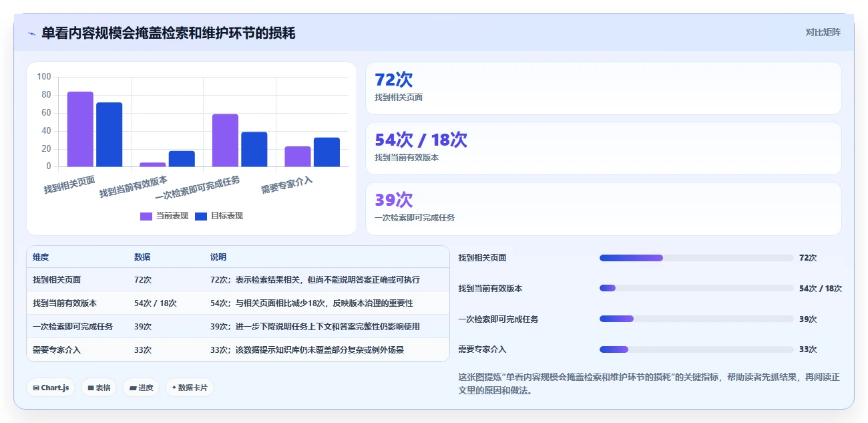Click the lightning icon beside the header title
This screenshot has width=868, height=423.
(31, 33)
